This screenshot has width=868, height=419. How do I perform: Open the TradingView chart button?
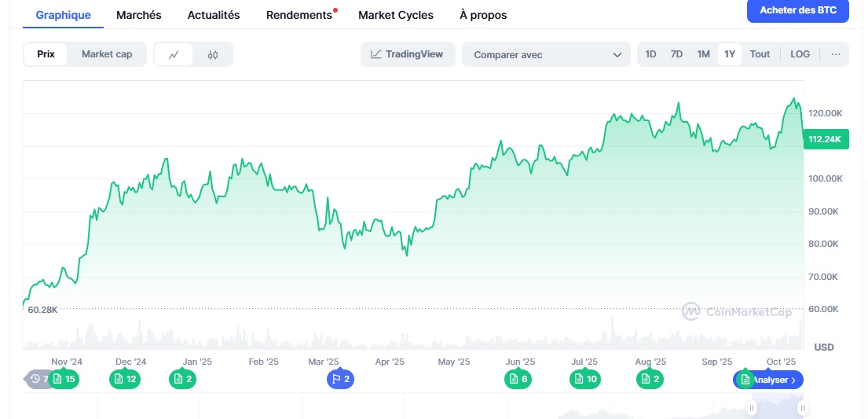coord(408,54)
